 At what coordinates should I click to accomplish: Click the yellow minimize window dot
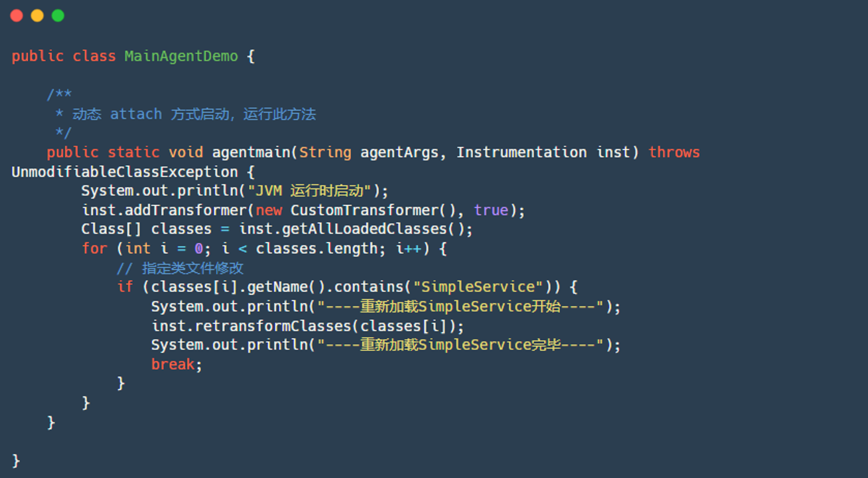(x=37, y=16)
